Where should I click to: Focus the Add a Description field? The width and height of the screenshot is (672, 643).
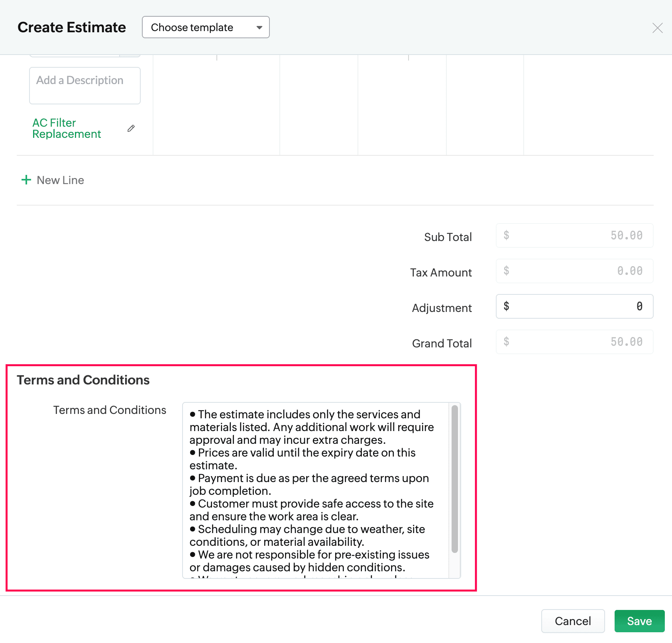(x=85, y=86)
